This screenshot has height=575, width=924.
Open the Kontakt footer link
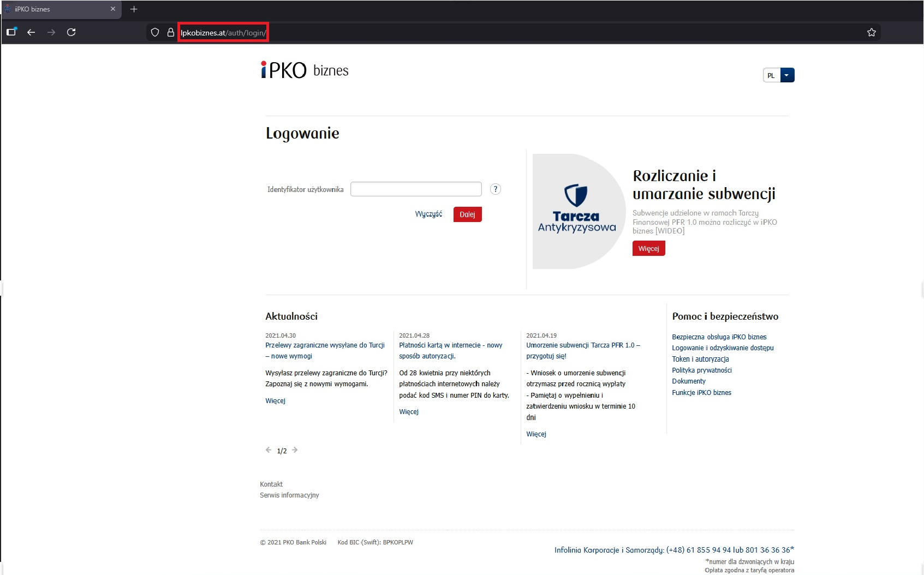click(271, 484)
